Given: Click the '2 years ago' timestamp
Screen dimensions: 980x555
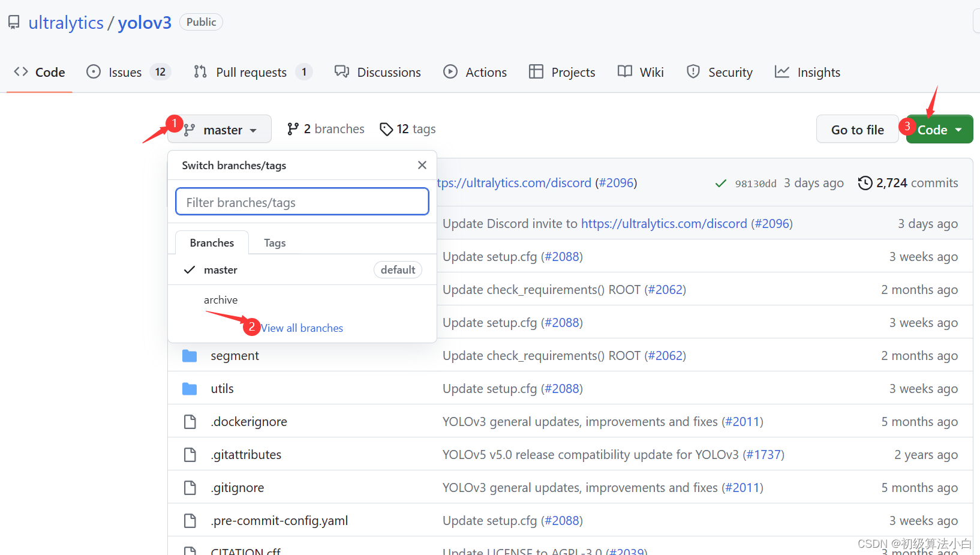Looking at the screenshot, I should point(926,455).
